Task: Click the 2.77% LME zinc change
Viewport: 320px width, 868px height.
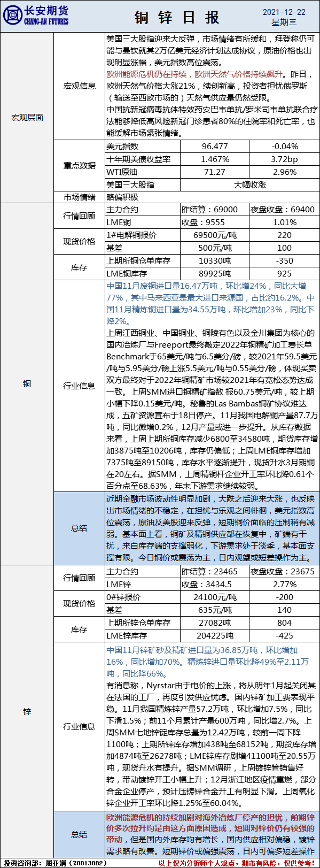Action: coord(284,585)
